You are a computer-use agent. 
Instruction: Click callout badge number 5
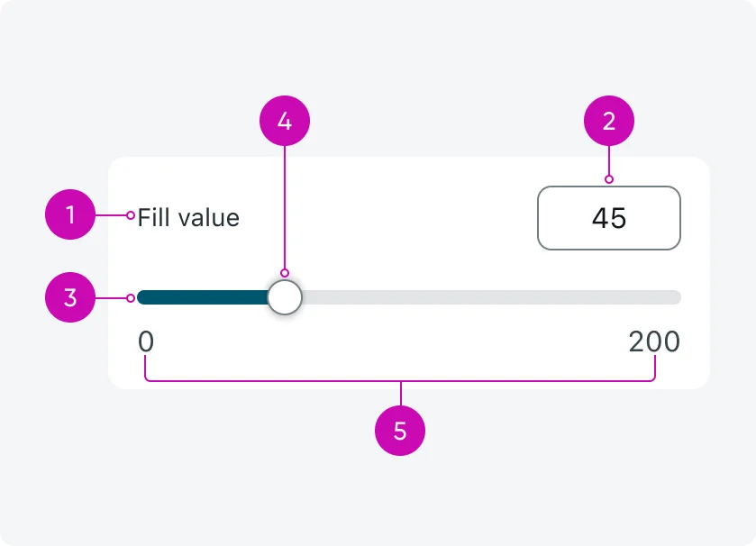point(400,430)
